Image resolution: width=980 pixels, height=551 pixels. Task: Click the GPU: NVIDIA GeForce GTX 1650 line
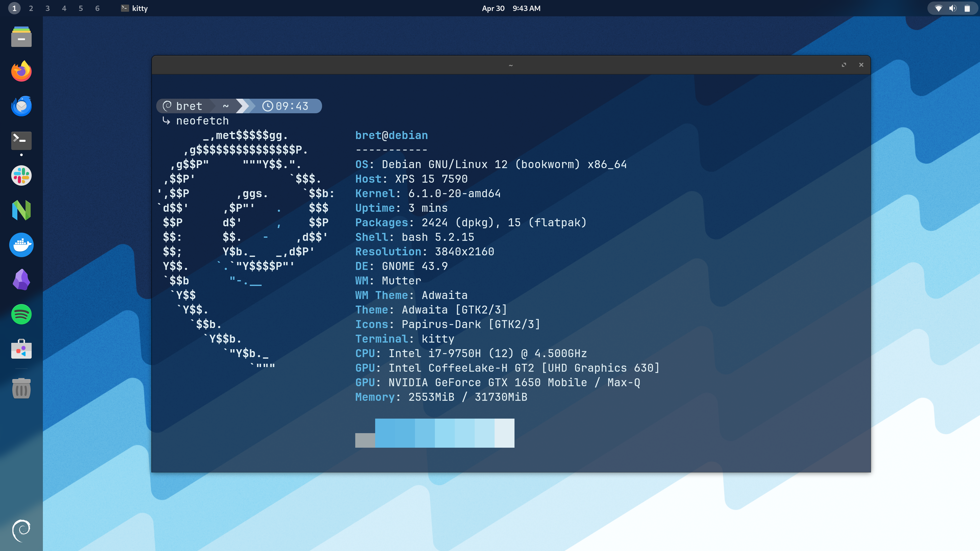pyautogui.click(x=498, y=382)
